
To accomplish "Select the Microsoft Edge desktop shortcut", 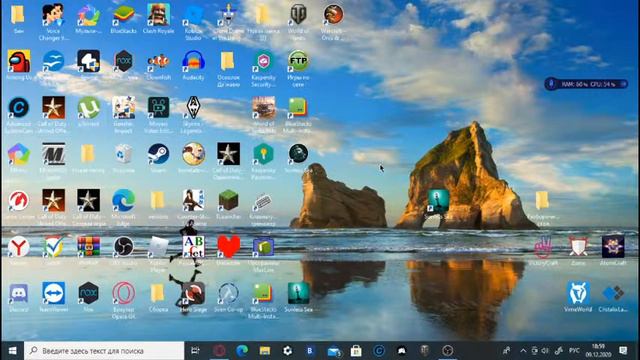I will click(124, 200).
